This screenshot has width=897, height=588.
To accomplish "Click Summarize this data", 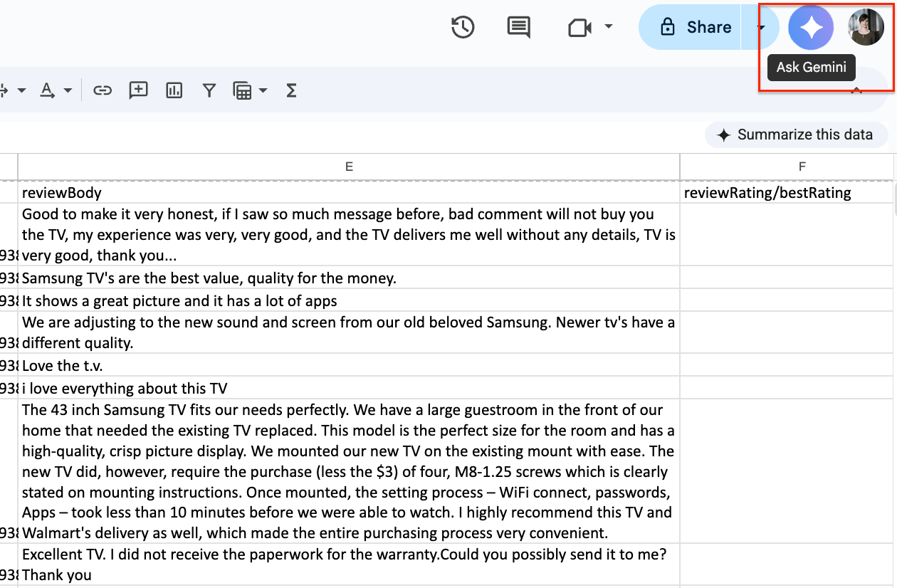I will (x=796, y=135).
